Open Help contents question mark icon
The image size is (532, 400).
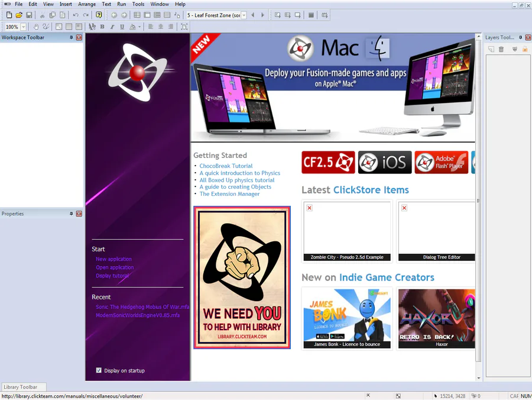click(x=99, y=15)
